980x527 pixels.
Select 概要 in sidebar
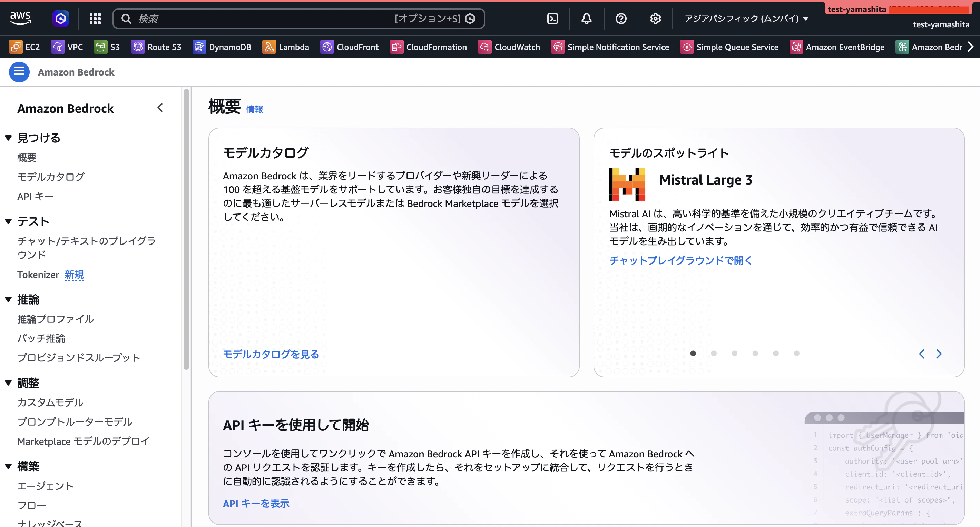[x=27, y=157]
